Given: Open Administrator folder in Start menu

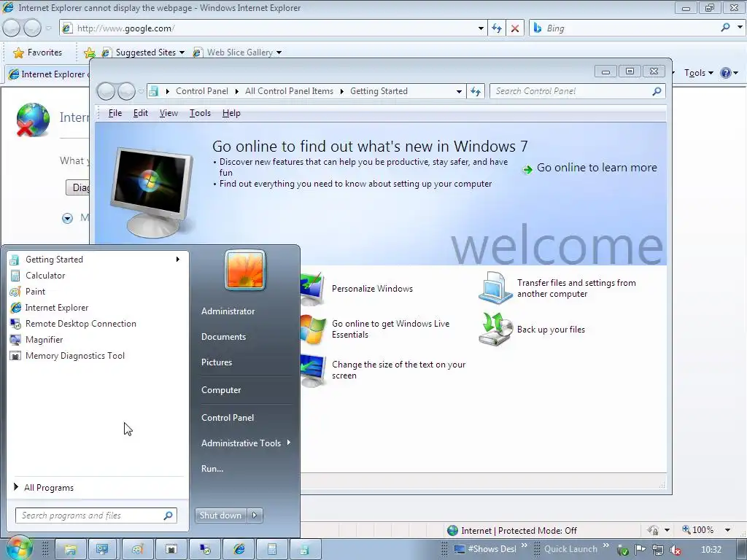Looking at the screenshot, I should point(228,311).
